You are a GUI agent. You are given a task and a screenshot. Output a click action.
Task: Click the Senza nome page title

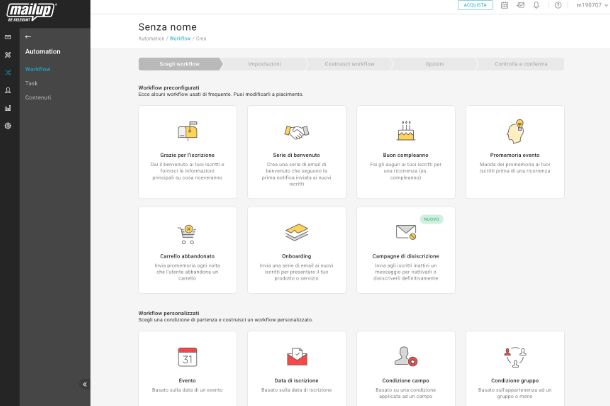(167, 27)
